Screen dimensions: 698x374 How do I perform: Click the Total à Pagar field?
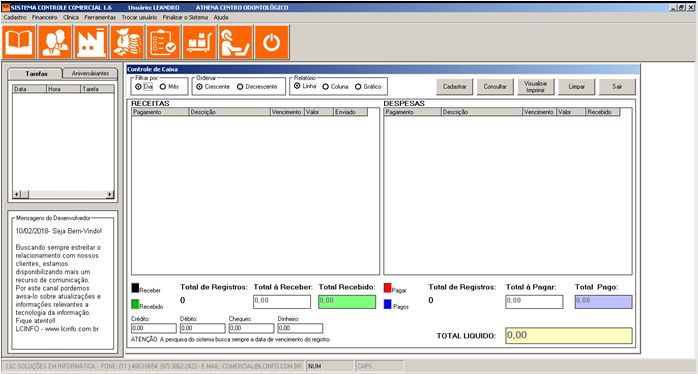coord(534,301)
